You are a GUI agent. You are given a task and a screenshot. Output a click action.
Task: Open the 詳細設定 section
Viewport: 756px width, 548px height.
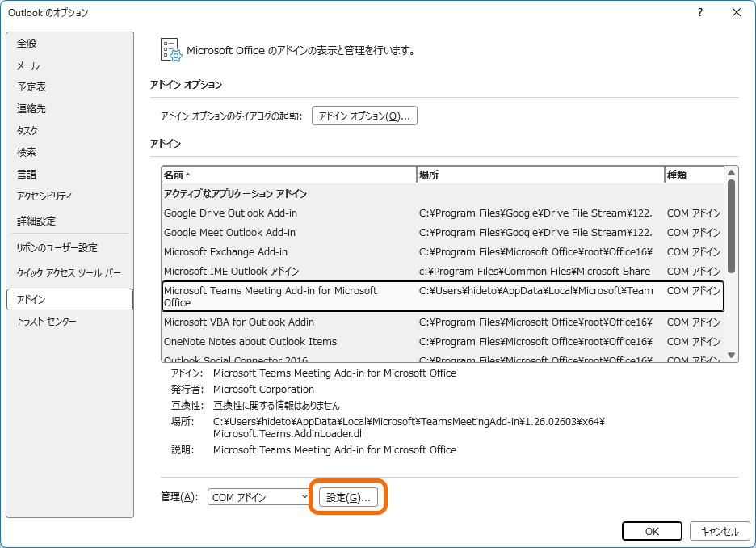[33, 221]
